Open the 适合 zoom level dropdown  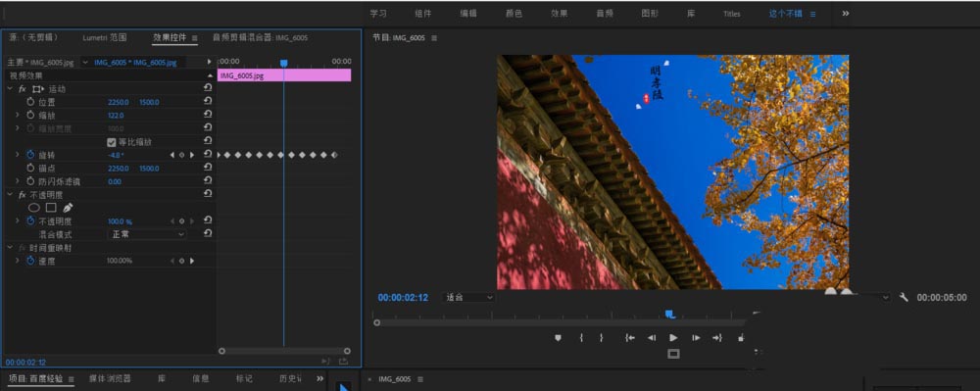[468, 298]
